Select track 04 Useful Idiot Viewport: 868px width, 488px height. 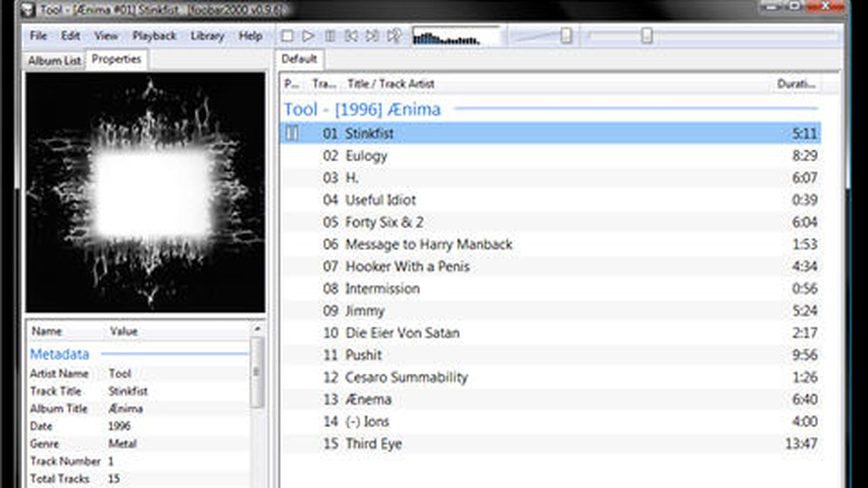(x=551, y=200)
